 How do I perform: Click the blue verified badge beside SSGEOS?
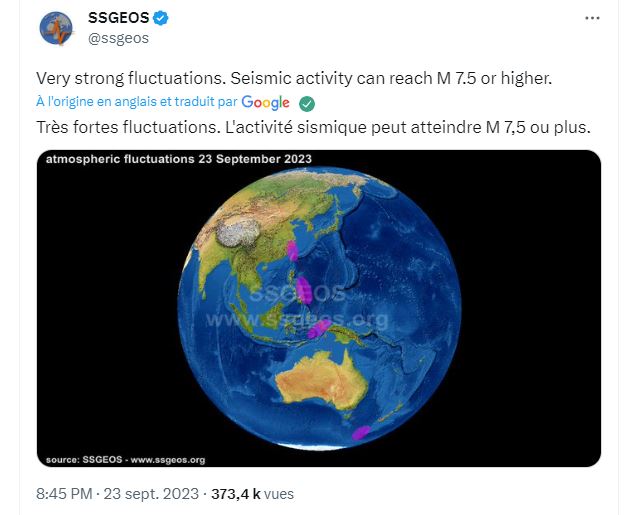click(160, 18)
